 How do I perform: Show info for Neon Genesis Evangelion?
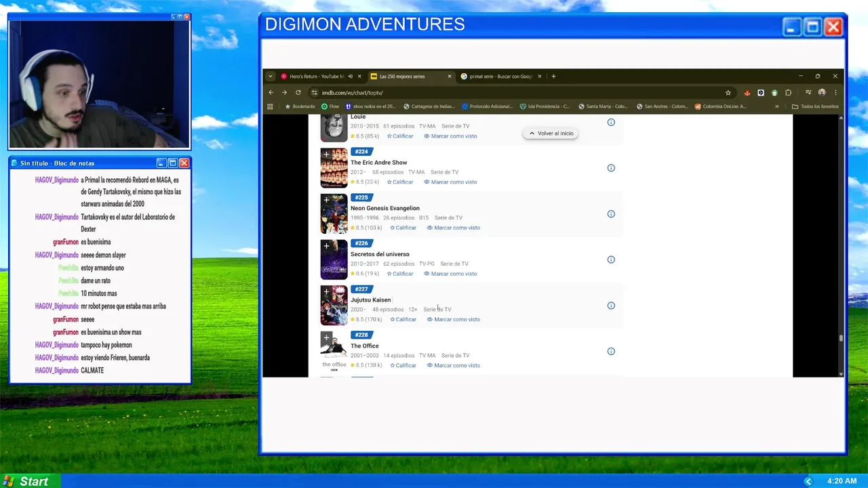pos(611,214)
